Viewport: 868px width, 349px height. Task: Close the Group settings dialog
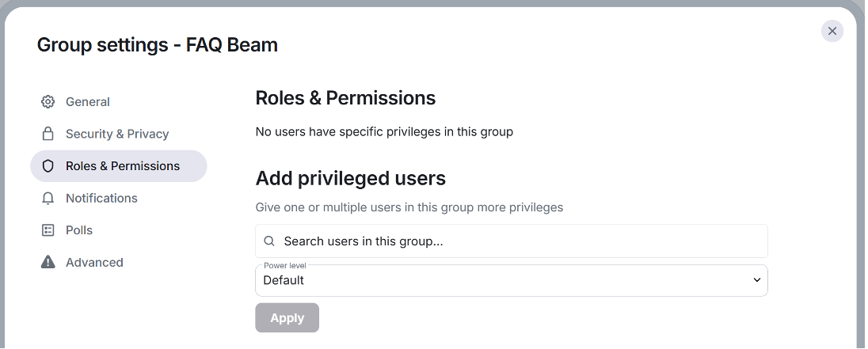(x=832, y=31)
